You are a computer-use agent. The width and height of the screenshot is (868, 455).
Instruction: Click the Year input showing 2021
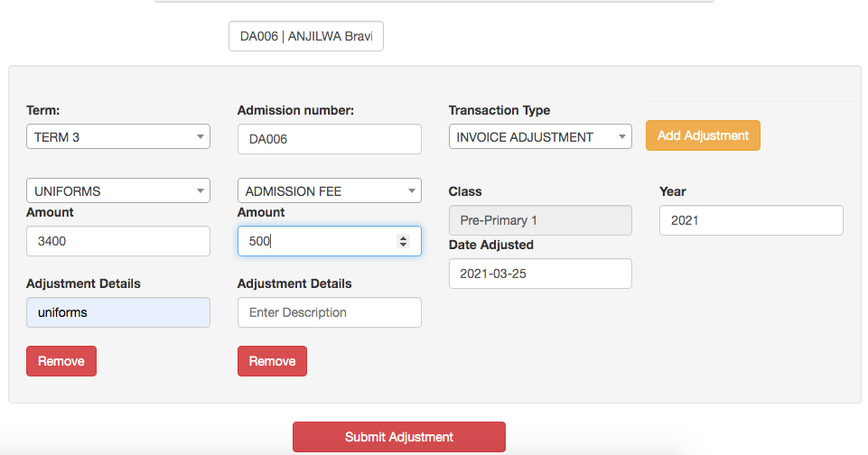click(x=751, y=220)
